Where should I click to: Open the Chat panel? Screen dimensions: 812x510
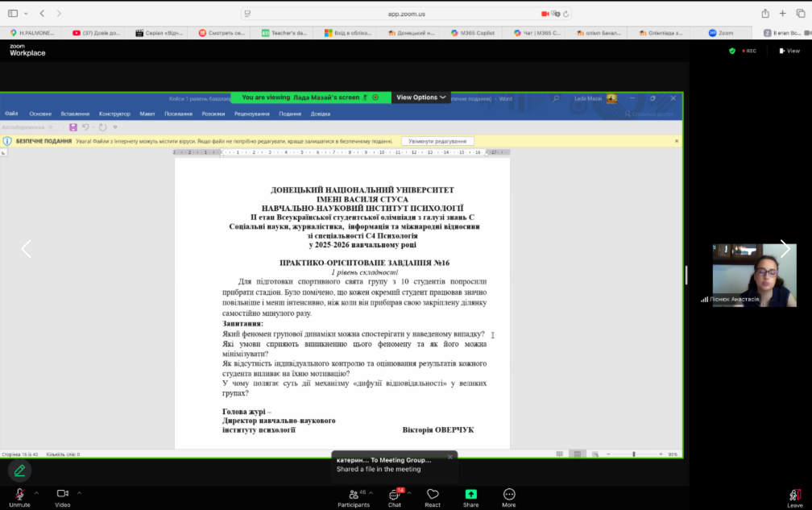(x=395, y=498)
